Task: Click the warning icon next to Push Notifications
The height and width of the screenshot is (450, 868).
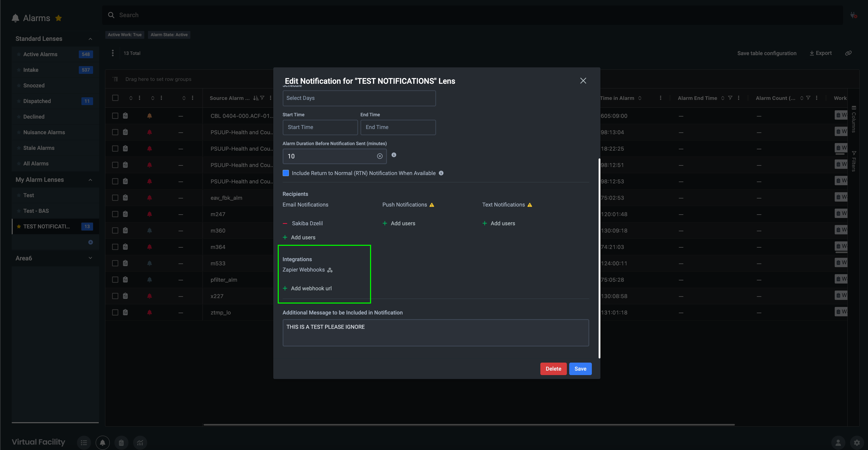Action: click(432, 205)
